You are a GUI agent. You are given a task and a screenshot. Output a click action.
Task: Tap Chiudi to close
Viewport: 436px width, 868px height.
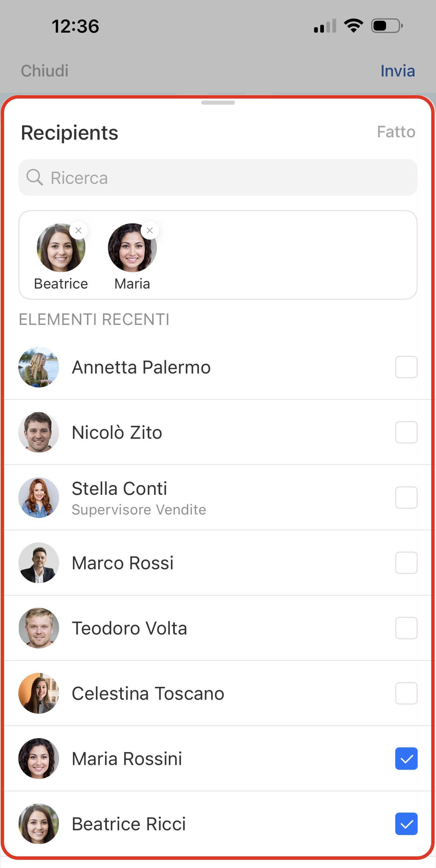(x=44, y=71)
